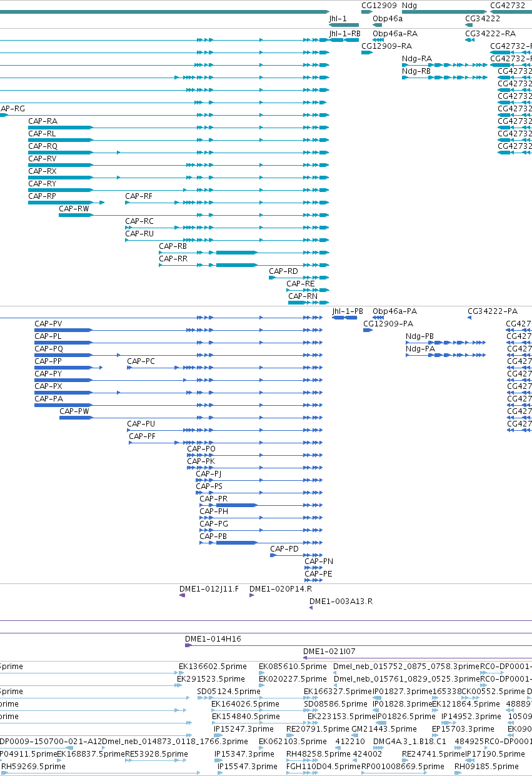Open the CAP-PR protein label
532x776 pixels.
click(213, 499)
